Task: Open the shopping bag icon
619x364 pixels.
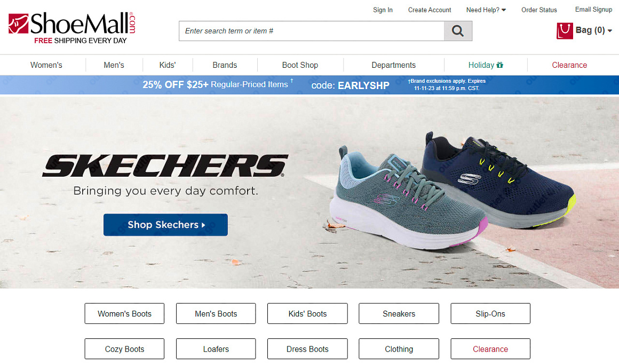Action: tap(565, 31)
